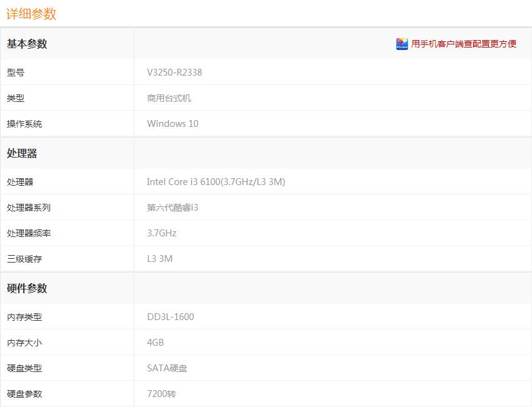Select the SATA硬盘 value
This screenshot has height=407, width=532.
[167, 368]
